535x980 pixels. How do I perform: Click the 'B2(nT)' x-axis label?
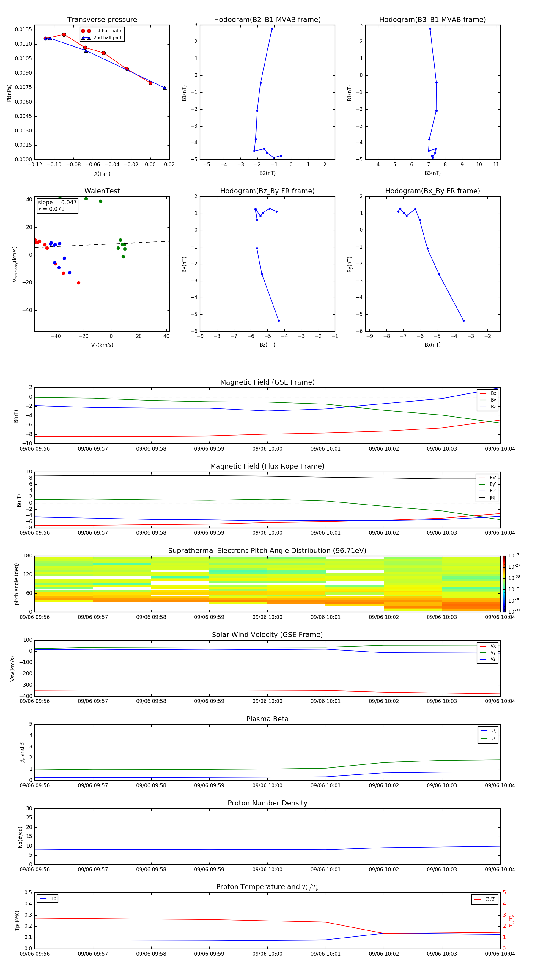point(267,173)
